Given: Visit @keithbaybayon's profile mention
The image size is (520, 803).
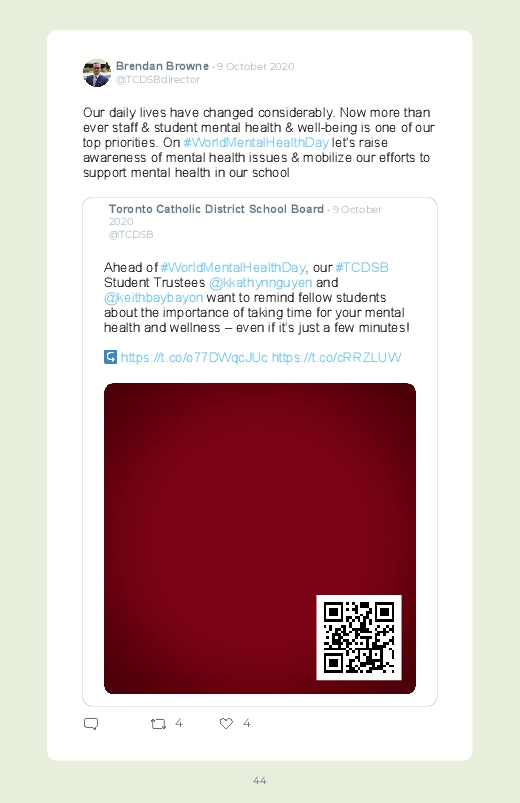Looking at the screenshot, I should click(154, 298).
